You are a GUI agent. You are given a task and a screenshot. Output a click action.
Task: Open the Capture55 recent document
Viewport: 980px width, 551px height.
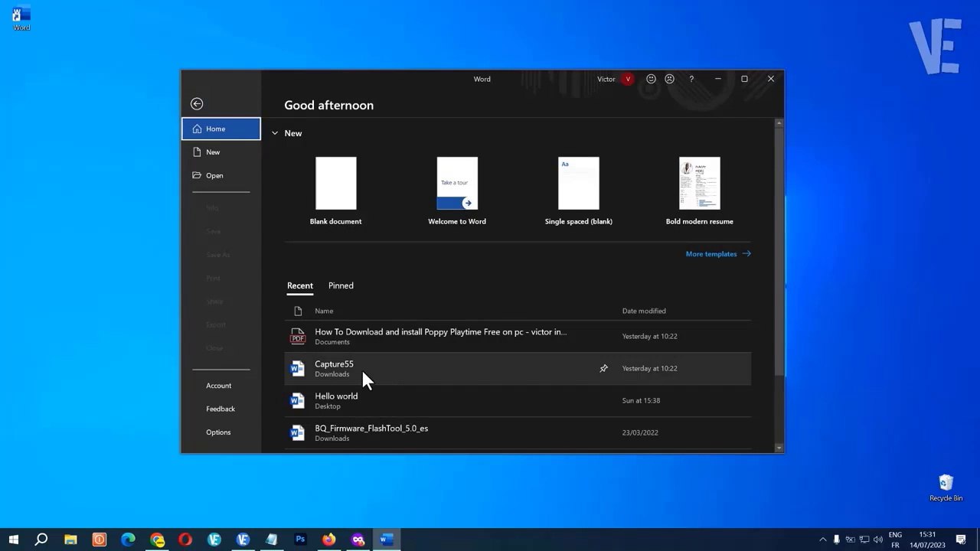518,369
